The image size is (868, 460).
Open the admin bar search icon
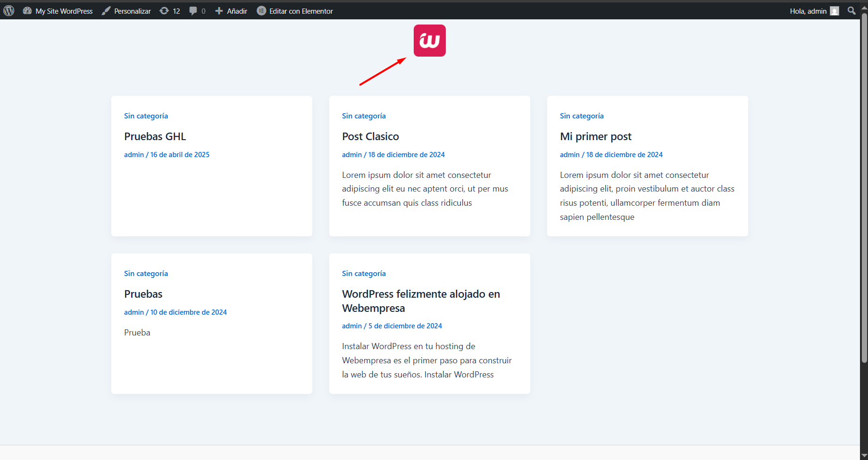click(851, 10)
